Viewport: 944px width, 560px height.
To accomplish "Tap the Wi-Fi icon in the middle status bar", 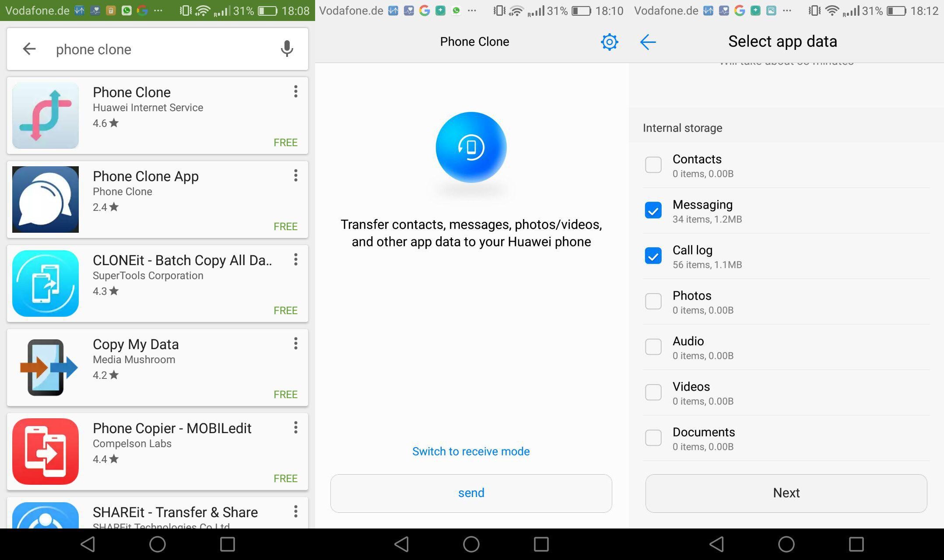I will click(516, 11).
